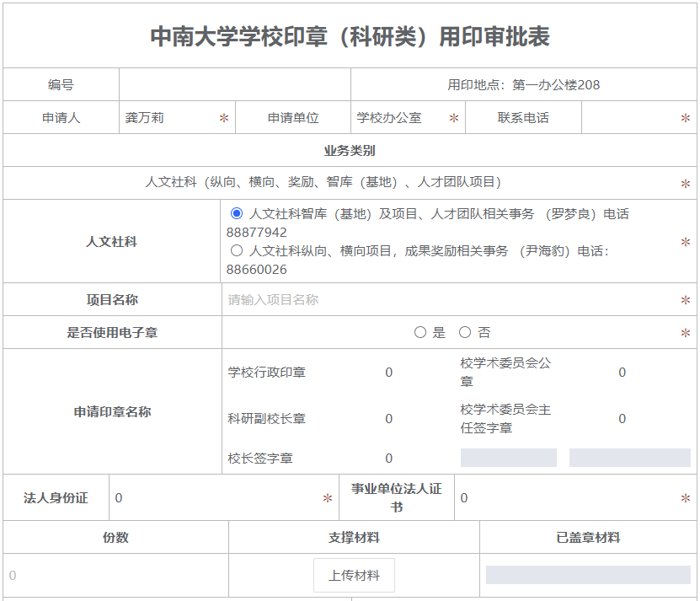Focus the empty field right of 编号
This screenshot has width=700, height=601.
pyautogui.click(x=235, y=84)
